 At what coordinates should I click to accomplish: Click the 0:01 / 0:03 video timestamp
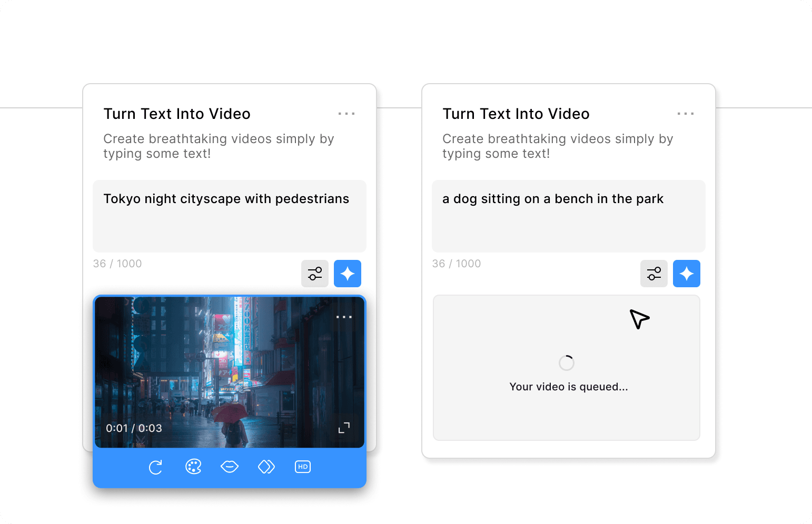(134, 428)
